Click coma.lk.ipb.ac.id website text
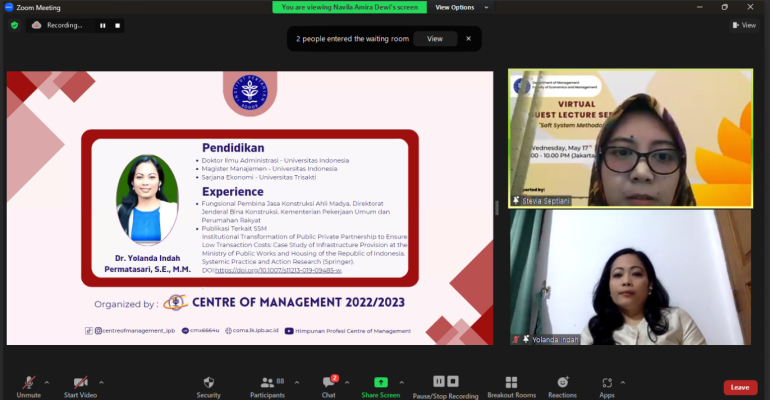This screenshot has width=770, height=400. [255, 331]
